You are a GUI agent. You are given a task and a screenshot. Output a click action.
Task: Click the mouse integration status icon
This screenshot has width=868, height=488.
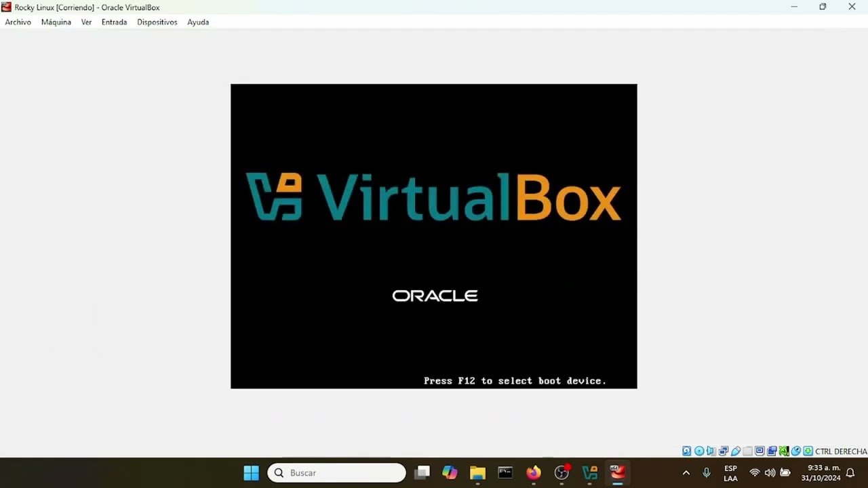pos(796,451)
